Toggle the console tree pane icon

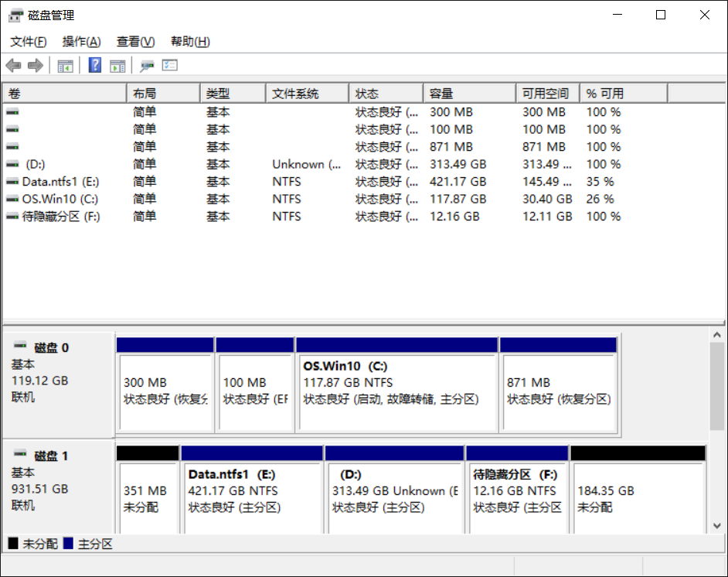pos(65,65)
